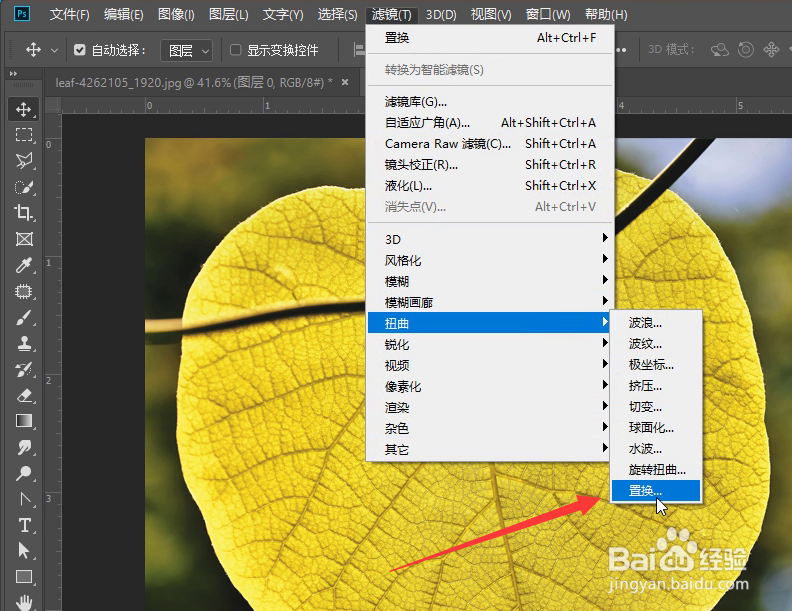This screenshot has width=792, height=611.
Task: Expand the 3D filter submenu
Action: (489, 239)
